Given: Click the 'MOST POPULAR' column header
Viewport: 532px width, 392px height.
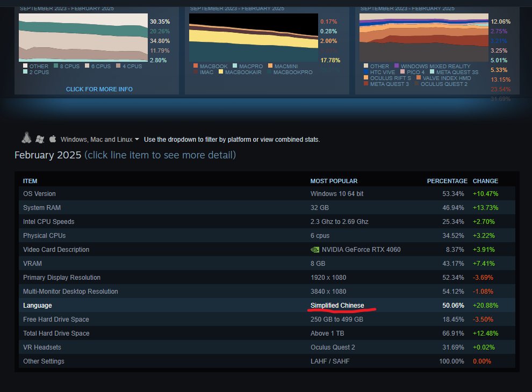Looking at the screenshot, I should 334,181.
